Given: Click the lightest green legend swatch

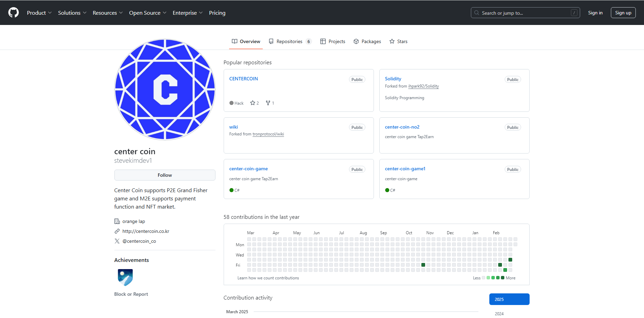Looking at the screenshot, I should [x=488, y=278].
